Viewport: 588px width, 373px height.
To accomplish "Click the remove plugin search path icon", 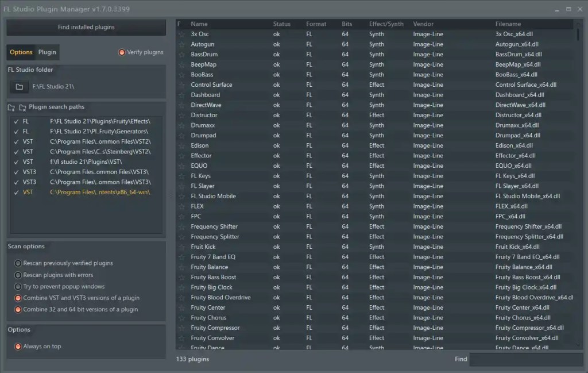I will click(x=22, y=107).
